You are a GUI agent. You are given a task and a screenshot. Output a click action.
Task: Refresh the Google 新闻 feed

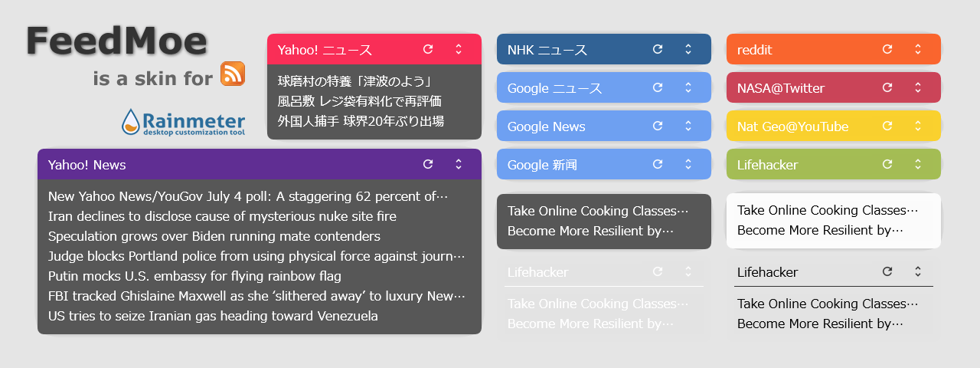click(658, 164)
